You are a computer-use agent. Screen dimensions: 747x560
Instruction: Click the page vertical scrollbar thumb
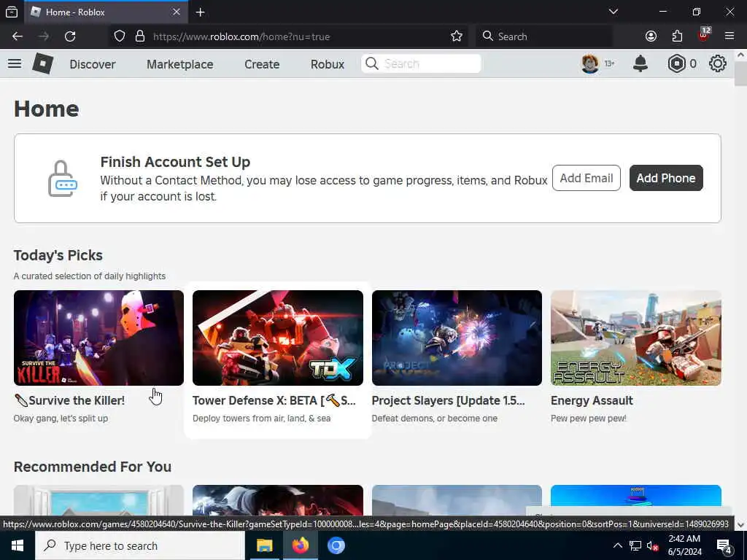(x=740, y=74)
